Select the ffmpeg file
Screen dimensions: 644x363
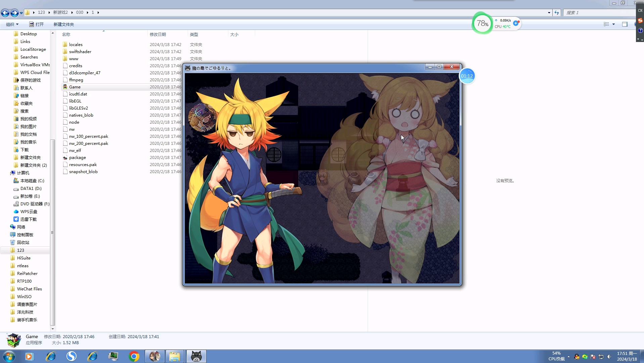click(76, 80)
